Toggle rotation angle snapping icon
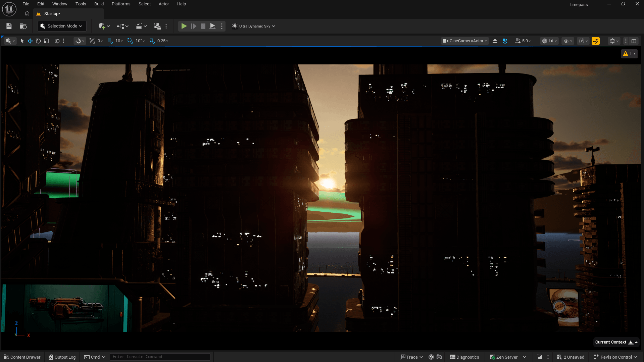The height and width of the screenshot is (362, 644). pyautogui.click(x=130, y=41)
